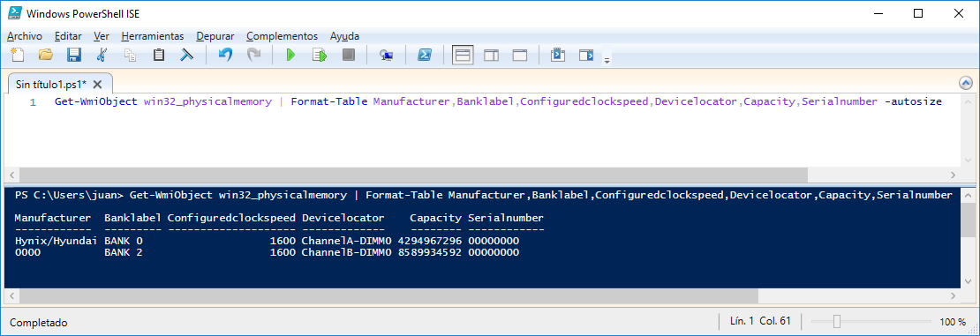
Task: Open new remote PowerShell tab icon
Action: [x=386, y=55]
